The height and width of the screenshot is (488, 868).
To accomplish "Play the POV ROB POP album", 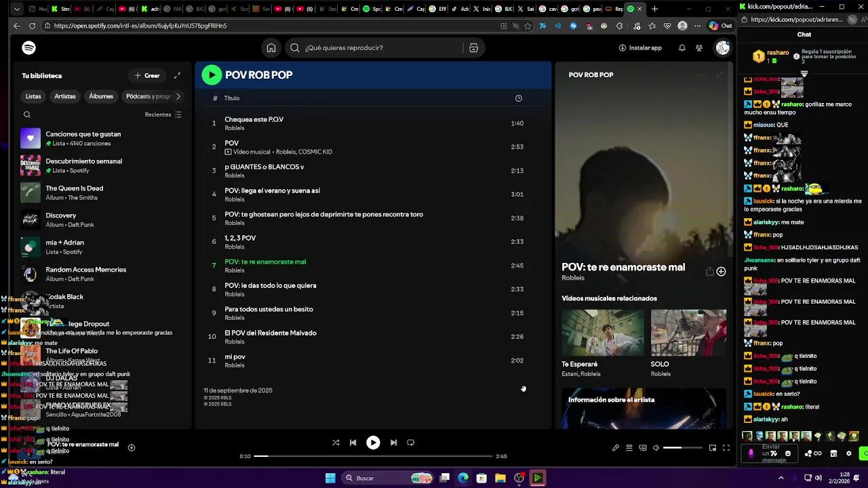I will pos(212,75).
